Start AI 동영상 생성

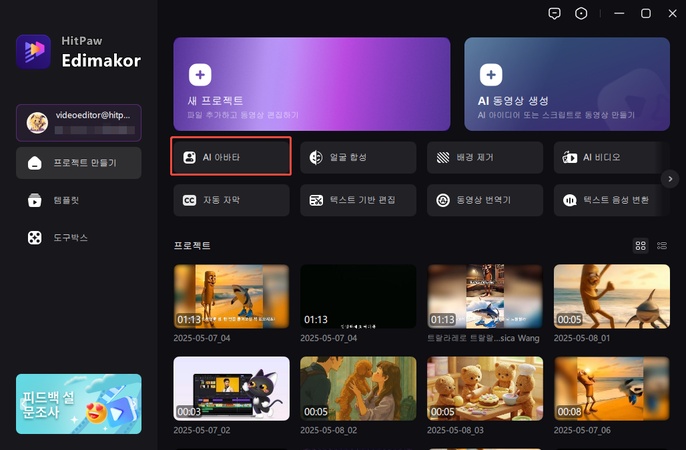pos(567,84)
